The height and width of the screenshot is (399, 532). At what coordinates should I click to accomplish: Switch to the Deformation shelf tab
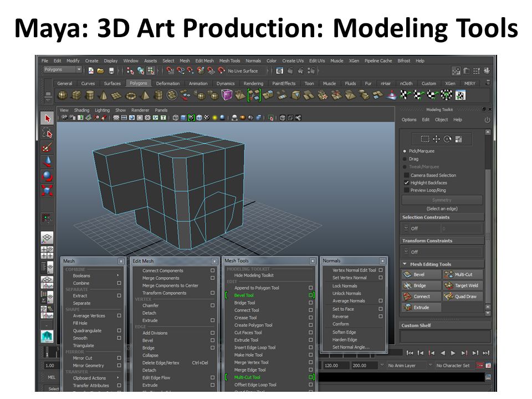[168, 84]
